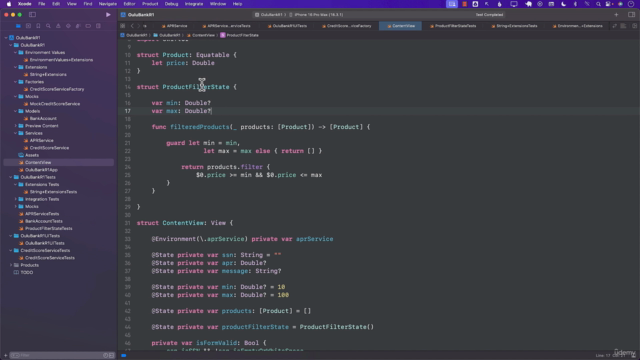This screenshot has height=360, width=640.
Task: Collapse the Factories group
Action: point(16,82)
